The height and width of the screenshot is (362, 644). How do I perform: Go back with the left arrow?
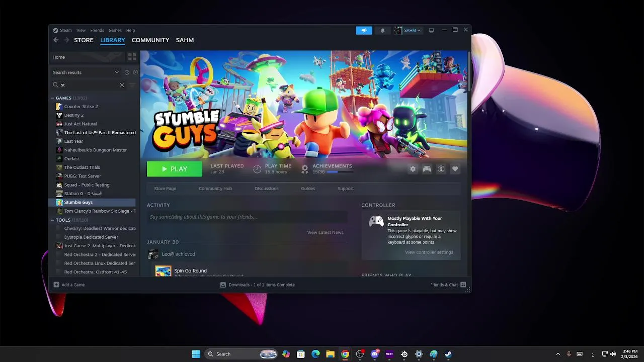tap(56, 40)
